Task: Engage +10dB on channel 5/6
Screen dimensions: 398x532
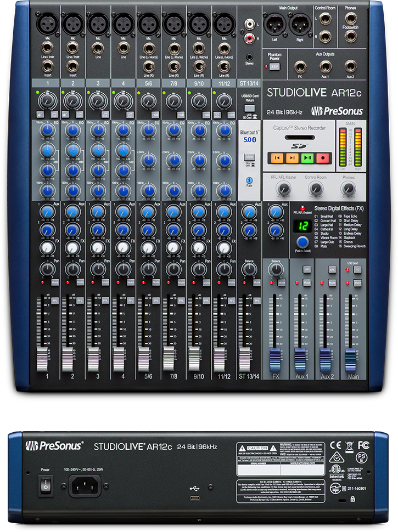Action: pyautogui.click(x=155, y=114)
